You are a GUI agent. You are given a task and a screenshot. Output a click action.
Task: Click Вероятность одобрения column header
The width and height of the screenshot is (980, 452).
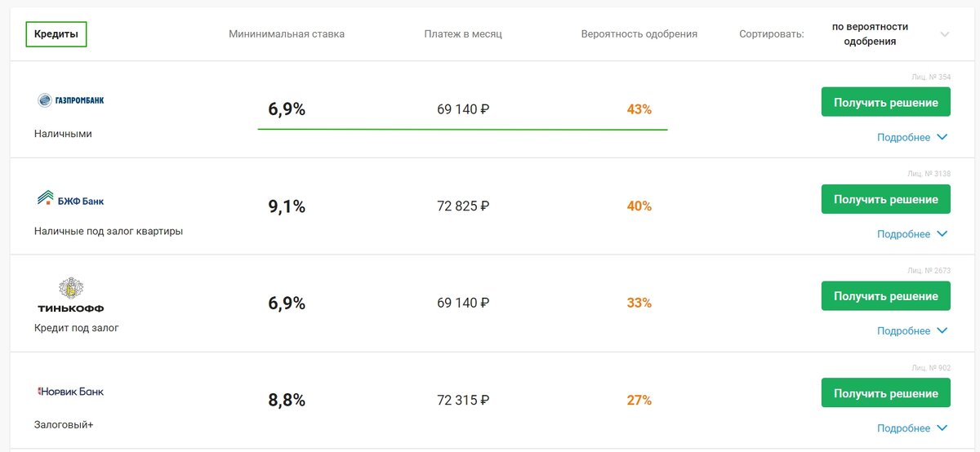[639, 34]
